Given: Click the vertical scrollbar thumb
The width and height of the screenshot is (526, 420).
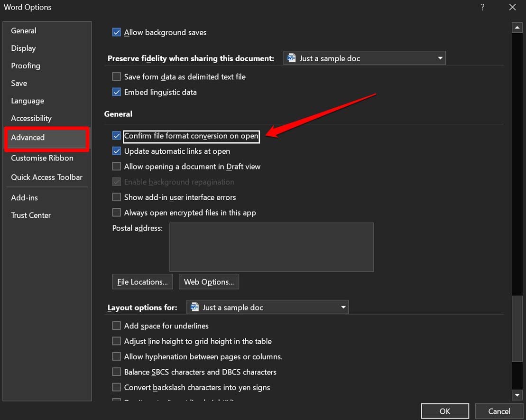Looking at the screenshot, I should pos(517,328).
